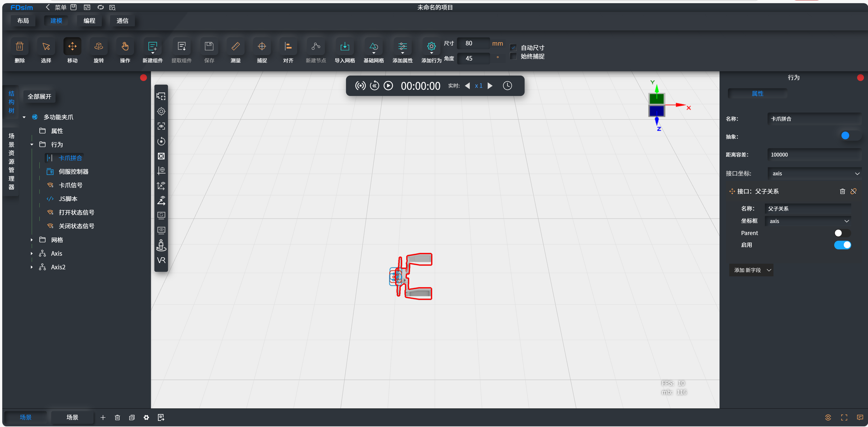The height and width of the screenshot is (427, 868).
Task: Toggle the 启用 switch off
Action: tap(842, 245)
